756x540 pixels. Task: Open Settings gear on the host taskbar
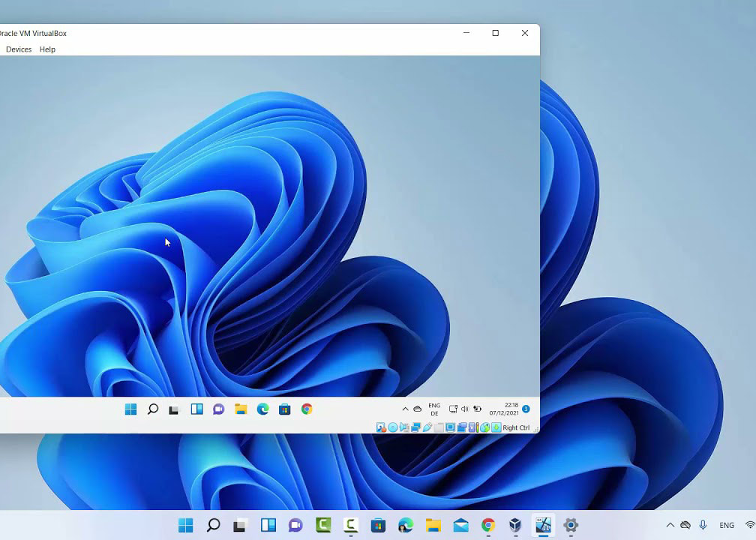[571, 525]
